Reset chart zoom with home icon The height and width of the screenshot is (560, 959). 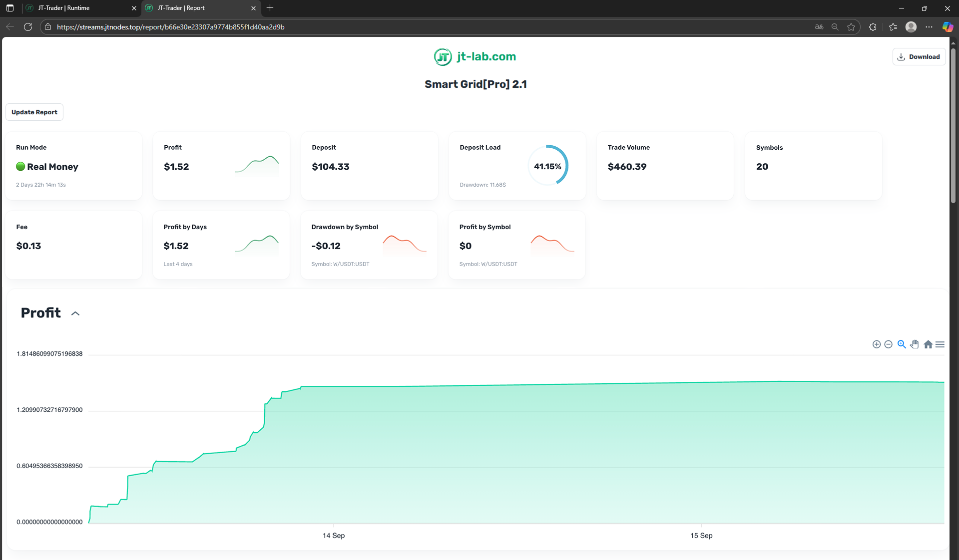pos(928,344)
